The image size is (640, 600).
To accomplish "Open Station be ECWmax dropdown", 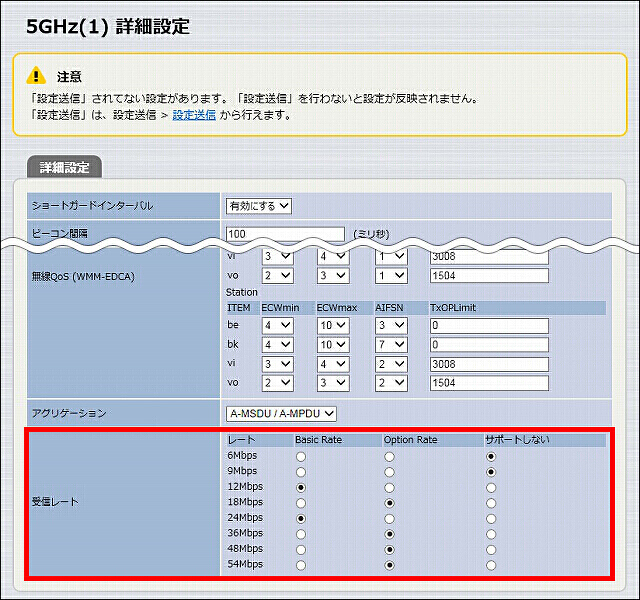I will click(x=333, y=326).
